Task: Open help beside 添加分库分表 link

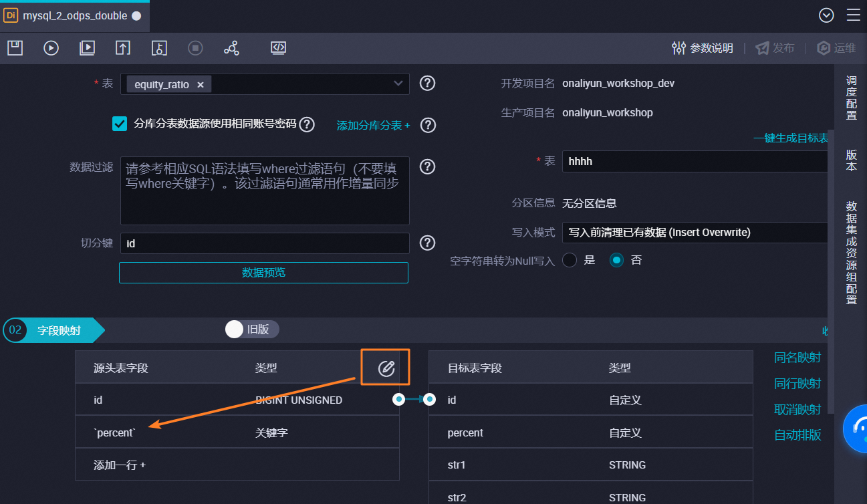Action: (427, 125)
